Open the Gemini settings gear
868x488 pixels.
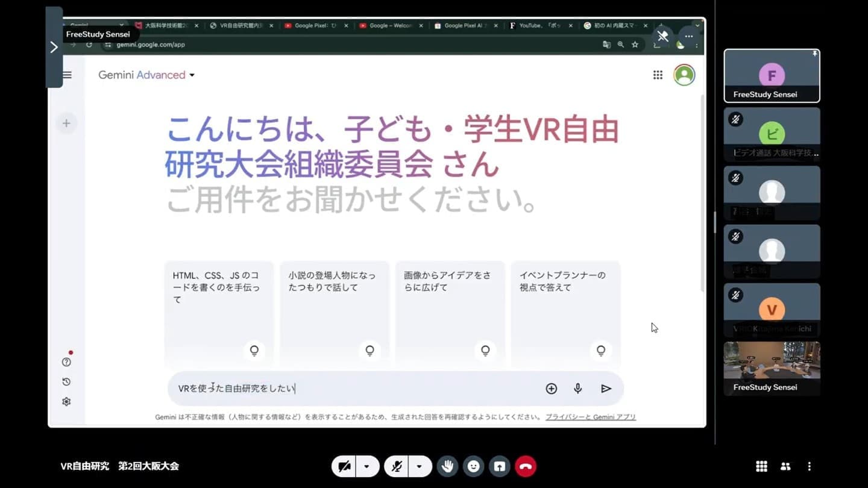66,402
